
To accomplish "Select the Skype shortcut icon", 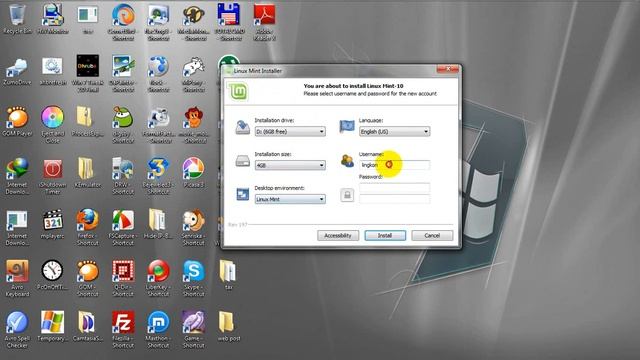I will point(193,278).
